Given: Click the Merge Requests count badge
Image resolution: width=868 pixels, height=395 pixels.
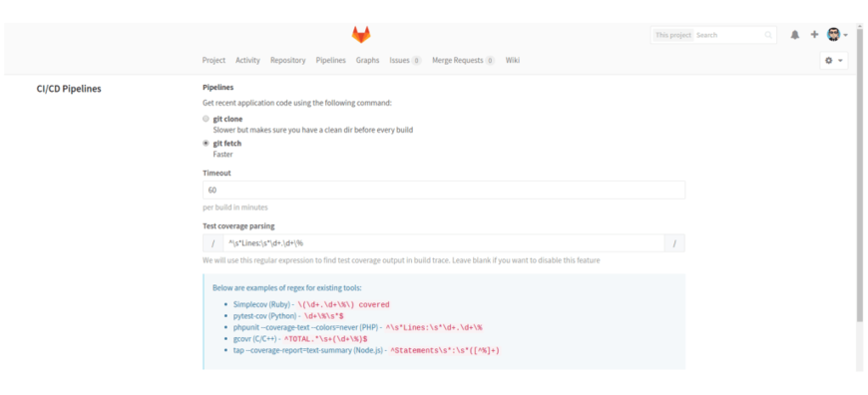Looking at the screenshot, I should (x=490, y=60).
